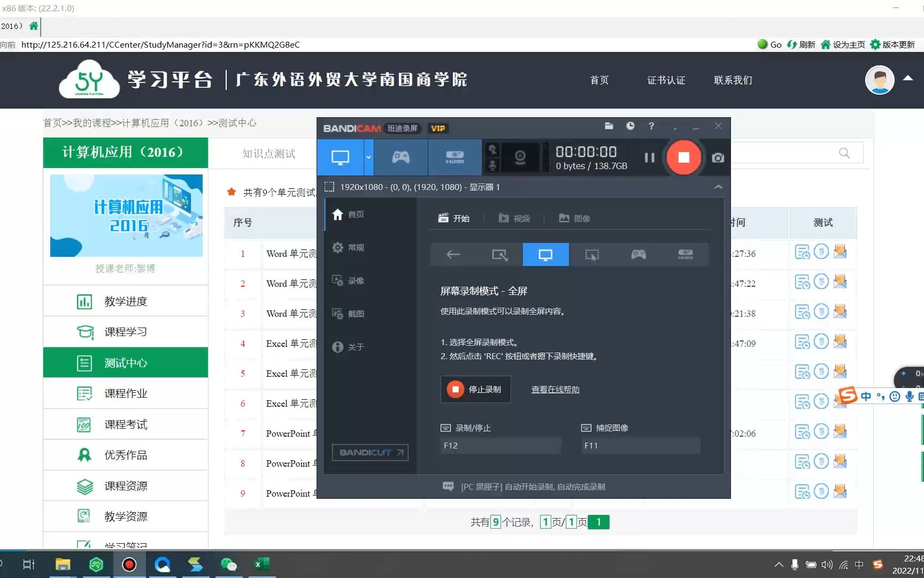Viewport: 924px width, 578px height.
Task: Open 教学进度 in the course sidebar
Action: point(125,301)
